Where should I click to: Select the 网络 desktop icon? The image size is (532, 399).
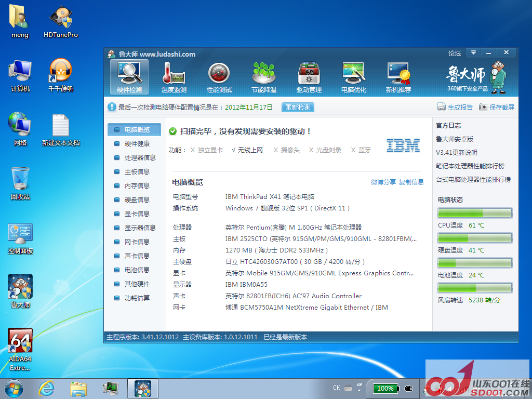click(20, 129)
